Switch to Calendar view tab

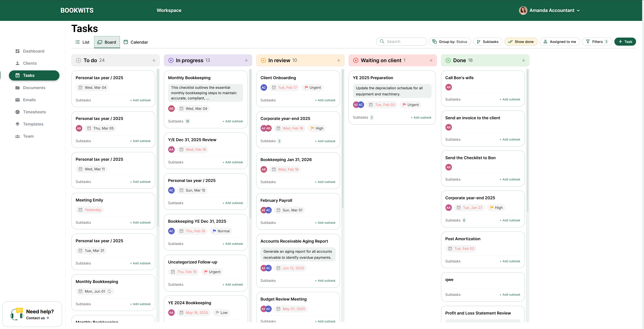click(x=136, y=42)
